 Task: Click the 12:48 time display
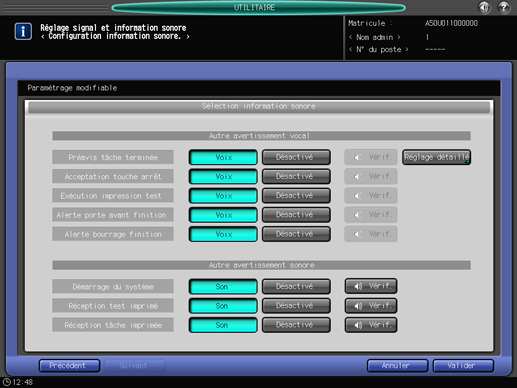coord(23,382)
